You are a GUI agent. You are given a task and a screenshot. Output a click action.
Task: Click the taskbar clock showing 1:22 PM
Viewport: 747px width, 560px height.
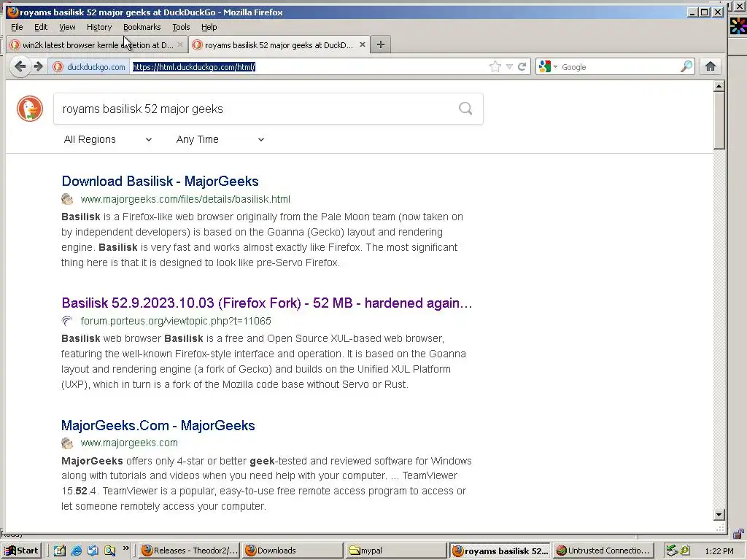719,551
